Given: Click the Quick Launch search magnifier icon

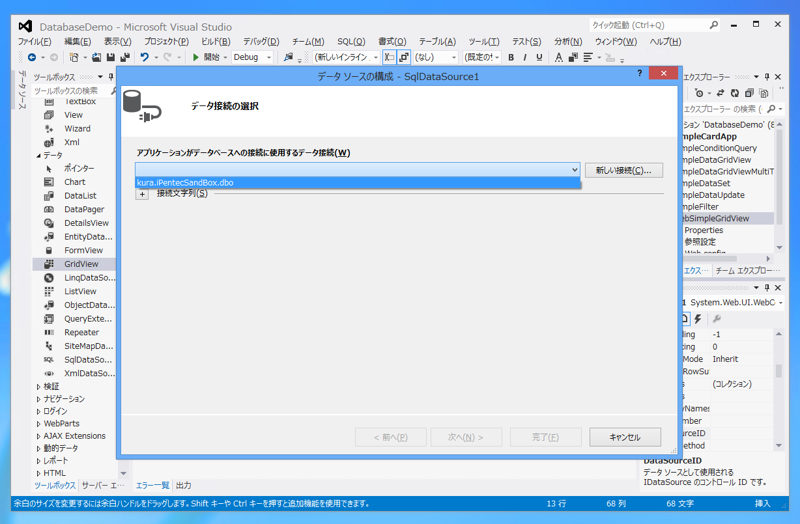Looking at the screenshot, I should pos(713,24).
